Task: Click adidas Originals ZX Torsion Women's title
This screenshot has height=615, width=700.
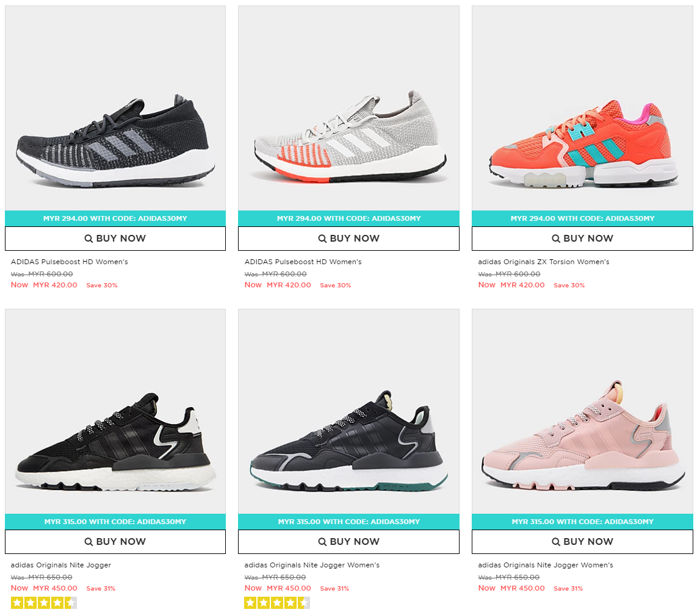Action: [543, 262]
